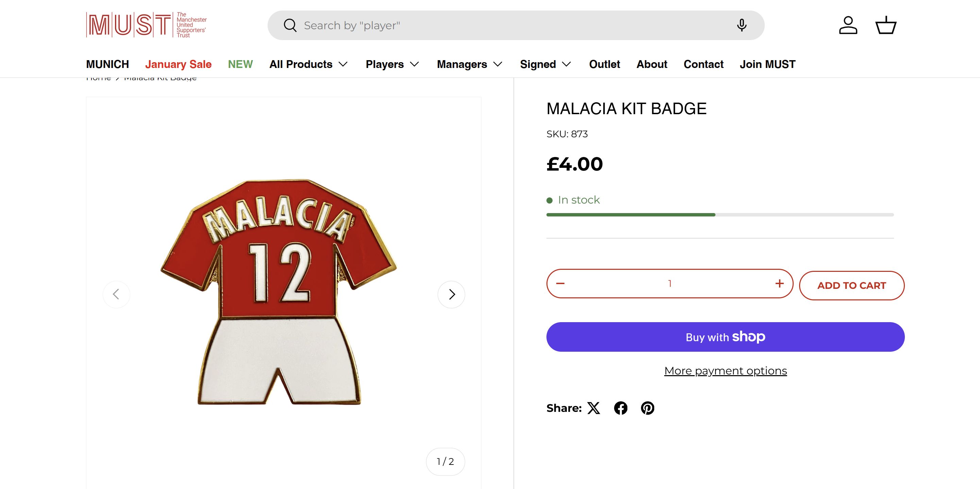Click the voice search microphone icon

(x=741, y=25)
